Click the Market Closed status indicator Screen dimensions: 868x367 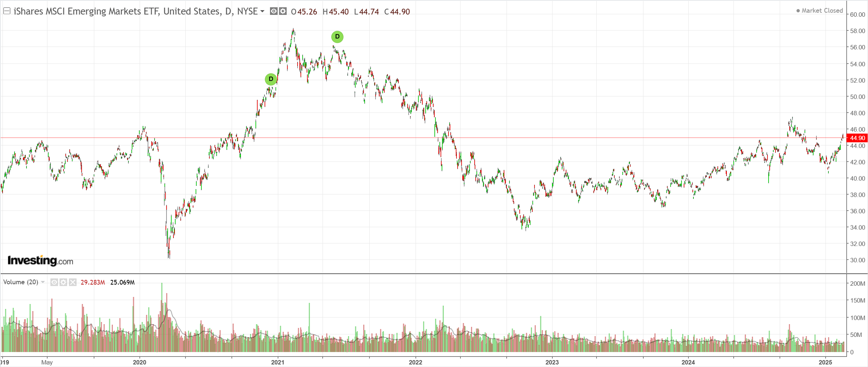pyautogui.click(x=820, y=11)
